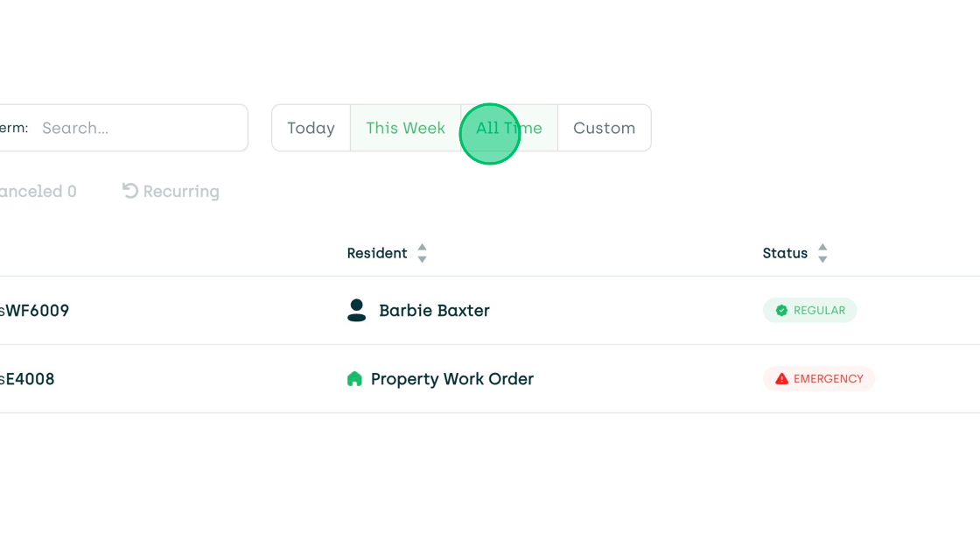Viewport: 980px width, 548px height.
Task: Click the descending sort arrow on Resident column
Action: tap(422, 258)
